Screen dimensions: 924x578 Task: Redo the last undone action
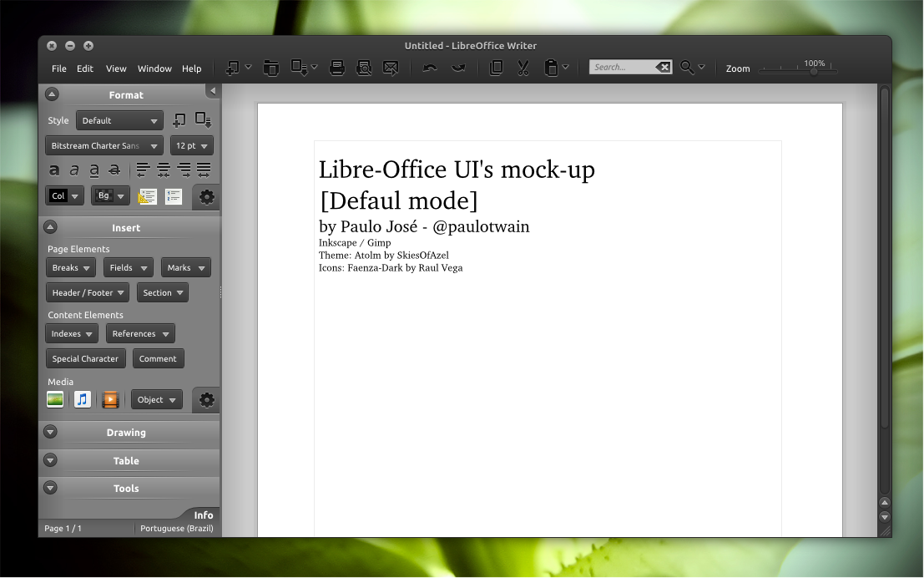tap(458, 68)
